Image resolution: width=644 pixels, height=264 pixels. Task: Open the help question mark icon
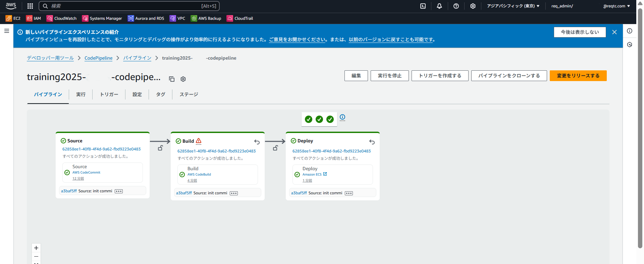click(456, 6)
